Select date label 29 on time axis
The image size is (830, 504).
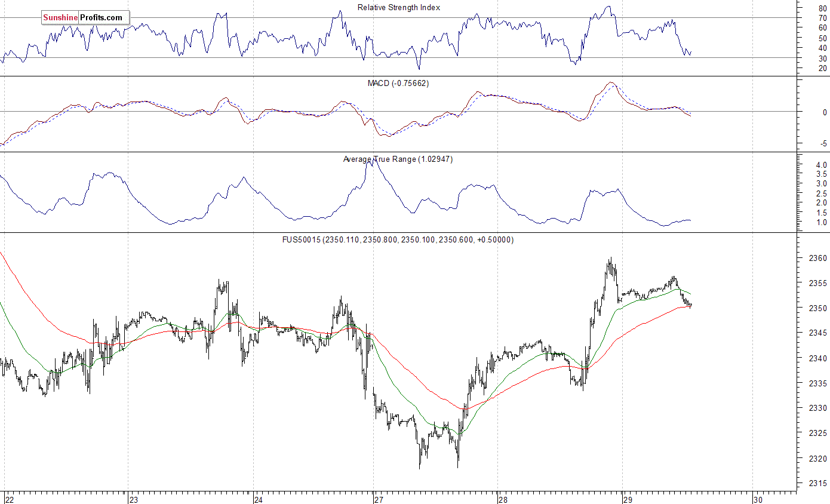pyautogui.click(x=628, y=499)
